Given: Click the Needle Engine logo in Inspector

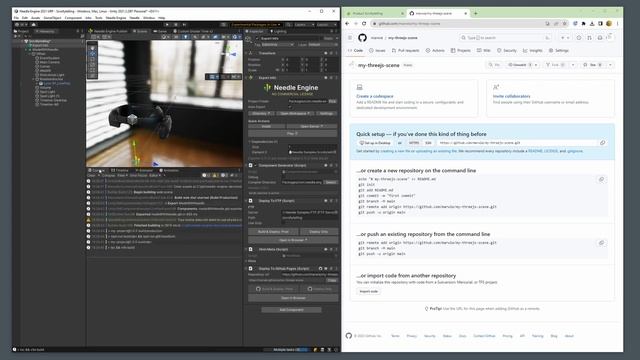Looking at the screenshot, I should (292, 87).
